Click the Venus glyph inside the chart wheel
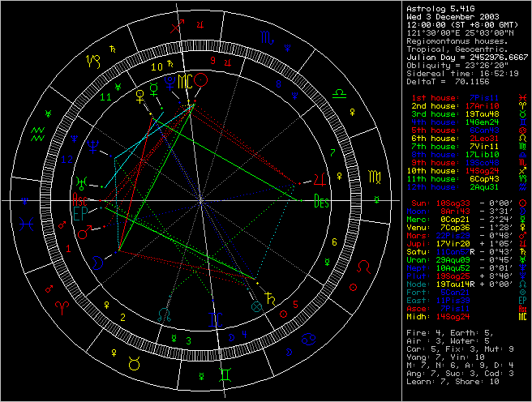The width and height of the screenshot is (532, 402). coord(141,96)
